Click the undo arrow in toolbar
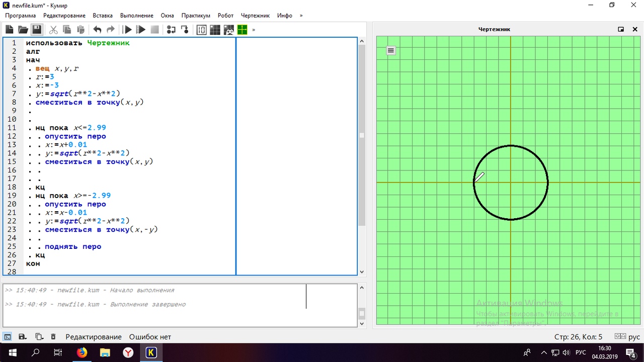Image resolution: width=644 pixels, height=362 pixels. (x=97, y=30)
